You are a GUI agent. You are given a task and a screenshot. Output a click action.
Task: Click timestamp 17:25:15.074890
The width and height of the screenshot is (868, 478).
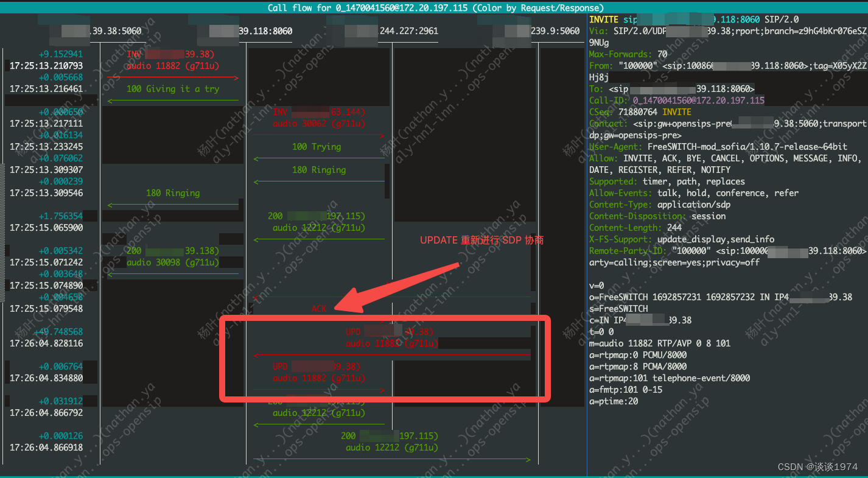click(46, 286)
